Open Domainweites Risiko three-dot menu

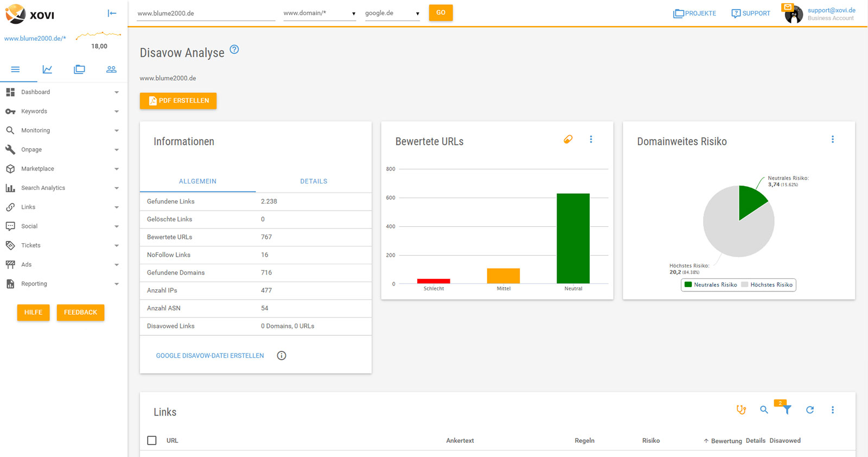tap(833, 139)
